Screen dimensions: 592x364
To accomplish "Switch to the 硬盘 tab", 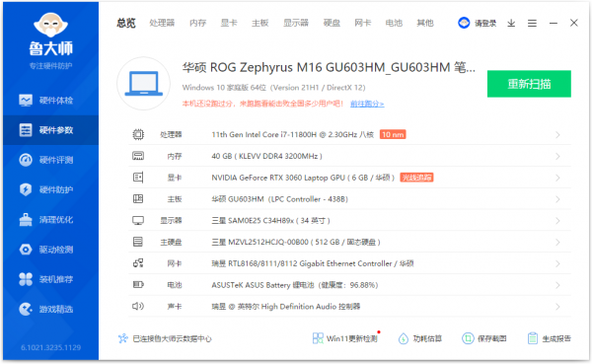I will [332, 23].
